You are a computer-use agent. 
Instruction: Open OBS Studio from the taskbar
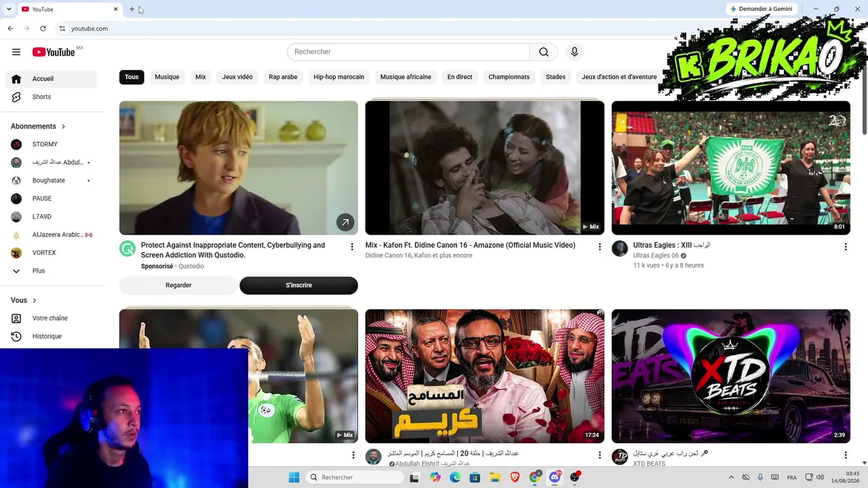(575, 477)
